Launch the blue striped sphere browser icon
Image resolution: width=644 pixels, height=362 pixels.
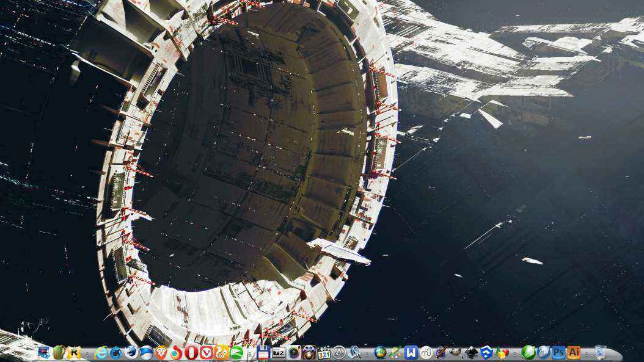coord(146,353)
